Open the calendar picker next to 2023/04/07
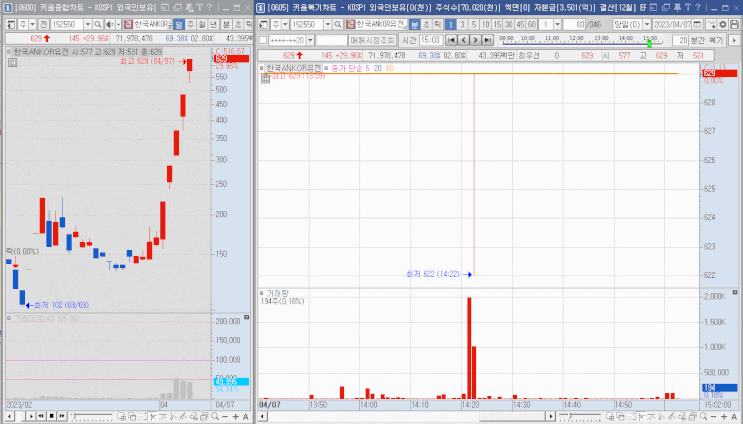 click(697, 24)
